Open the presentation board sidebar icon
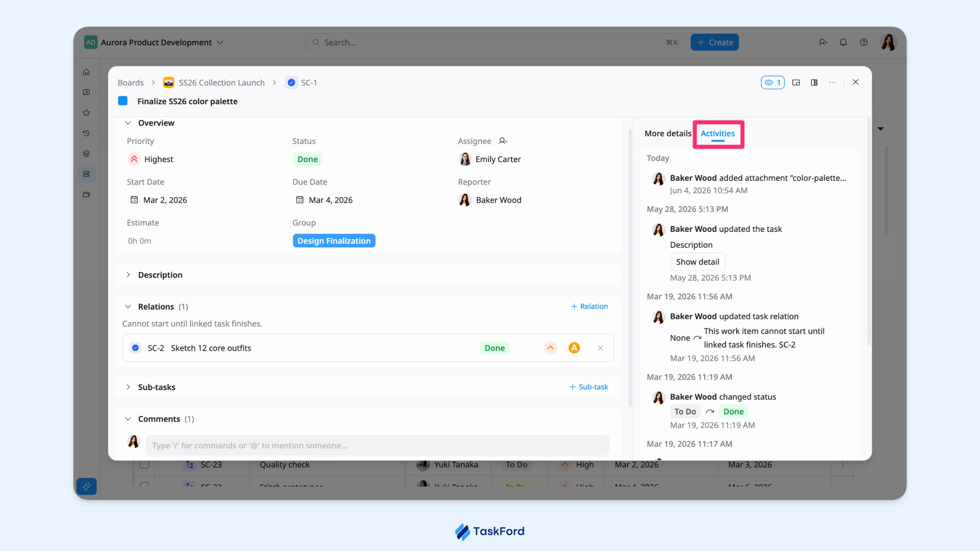Image resolution: width=980 pixels, height=551 pixels. [86, 92]
